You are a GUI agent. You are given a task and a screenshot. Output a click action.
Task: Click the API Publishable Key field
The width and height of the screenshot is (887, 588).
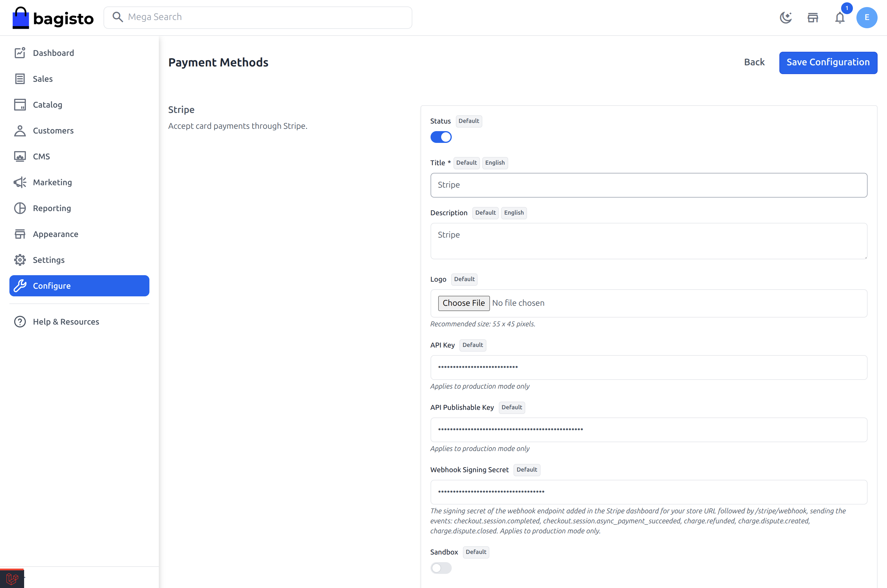(648, 429)
